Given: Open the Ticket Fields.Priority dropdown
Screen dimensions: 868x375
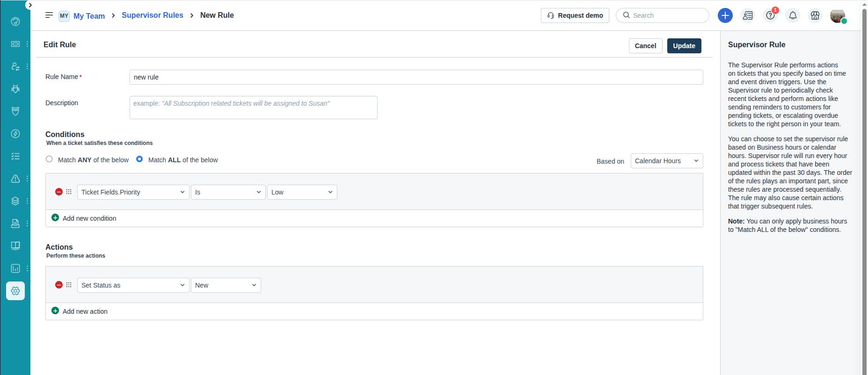Looking at the screenshot, I should point(133,192).
